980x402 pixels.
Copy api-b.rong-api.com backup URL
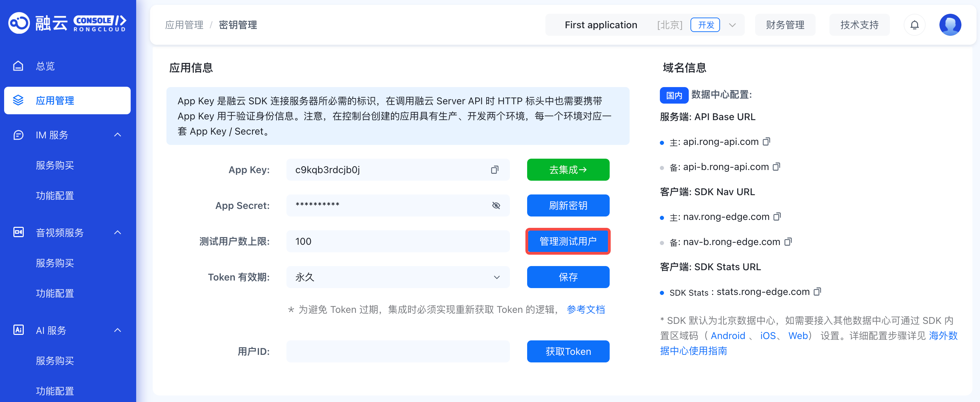click(776, 167)
